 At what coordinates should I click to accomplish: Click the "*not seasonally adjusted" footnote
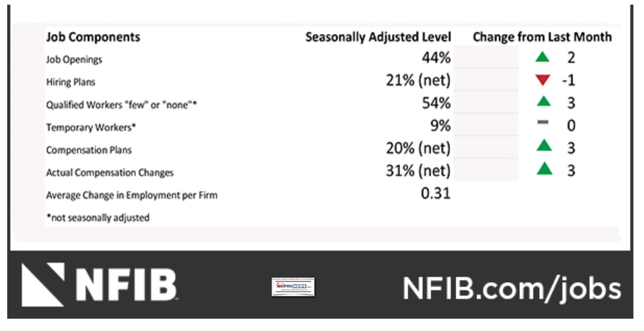coord(98,218)
